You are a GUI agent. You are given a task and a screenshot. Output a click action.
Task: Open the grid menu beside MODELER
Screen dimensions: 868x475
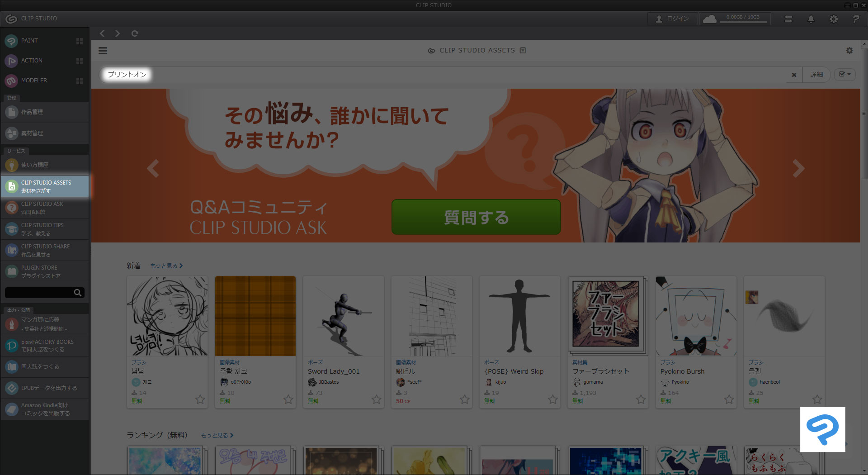pyautogui.click(x=80, y=81)
